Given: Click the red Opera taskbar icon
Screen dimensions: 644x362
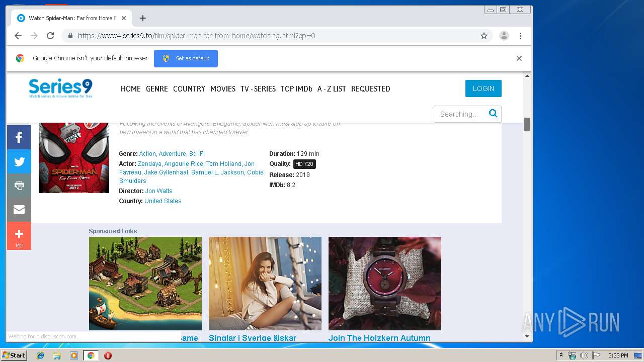Looking at the screenshot, I should 108,355.
